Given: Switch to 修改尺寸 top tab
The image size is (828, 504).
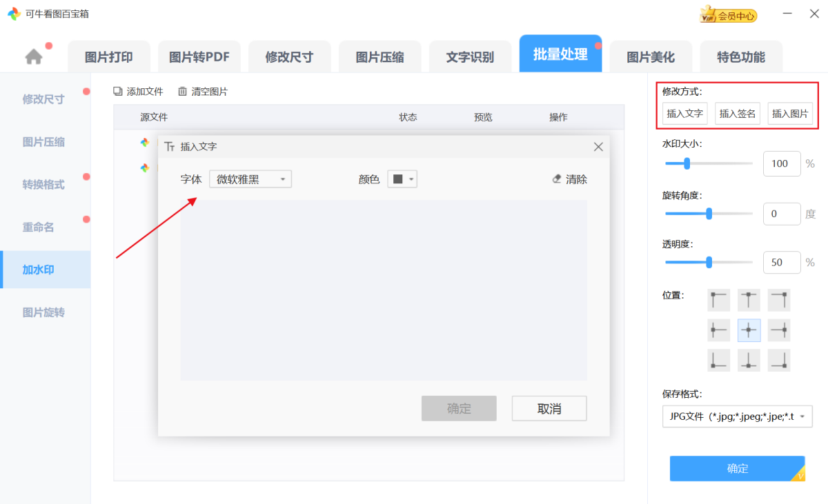Looking at the screenshot, I should point(289,57).
